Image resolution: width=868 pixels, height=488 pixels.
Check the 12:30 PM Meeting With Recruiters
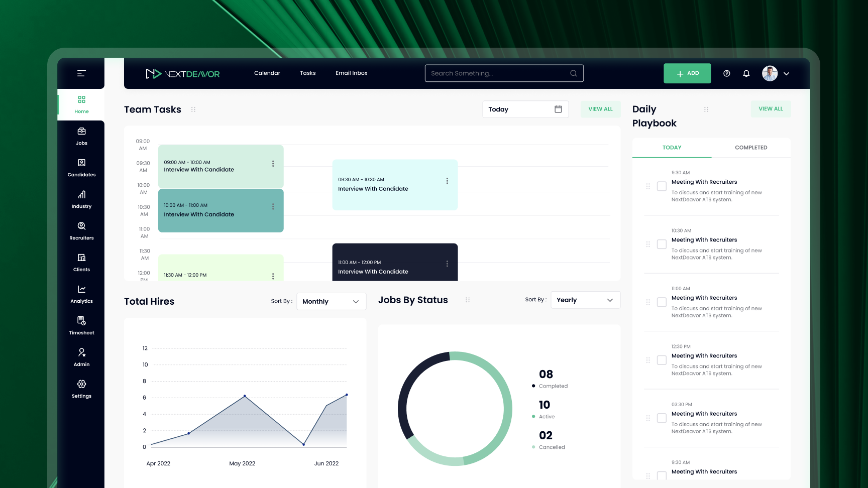click(x=662, y=360)
